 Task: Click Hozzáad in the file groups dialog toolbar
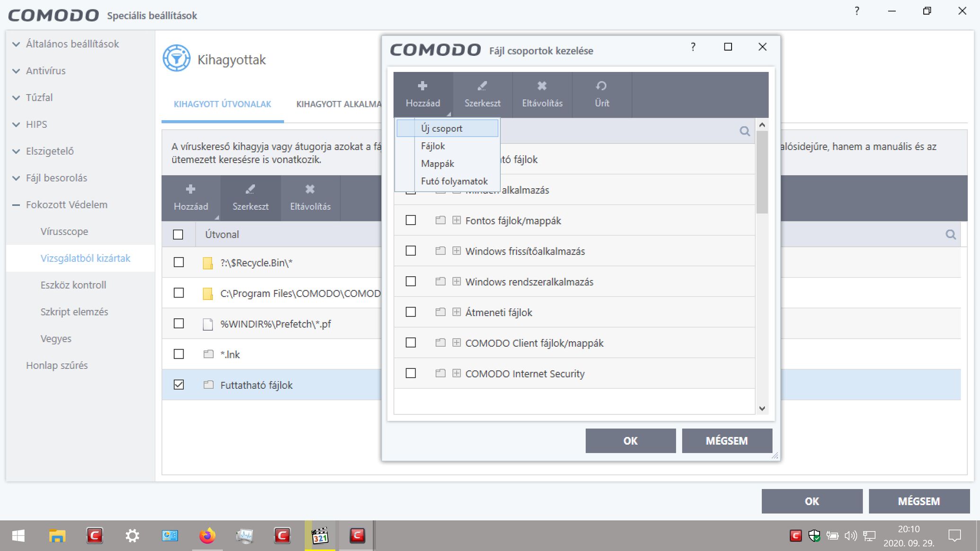(423, 95)
